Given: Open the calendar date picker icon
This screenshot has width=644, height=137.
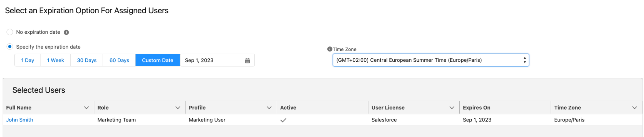Looking at the screenshot, I should tap(247, 60).
